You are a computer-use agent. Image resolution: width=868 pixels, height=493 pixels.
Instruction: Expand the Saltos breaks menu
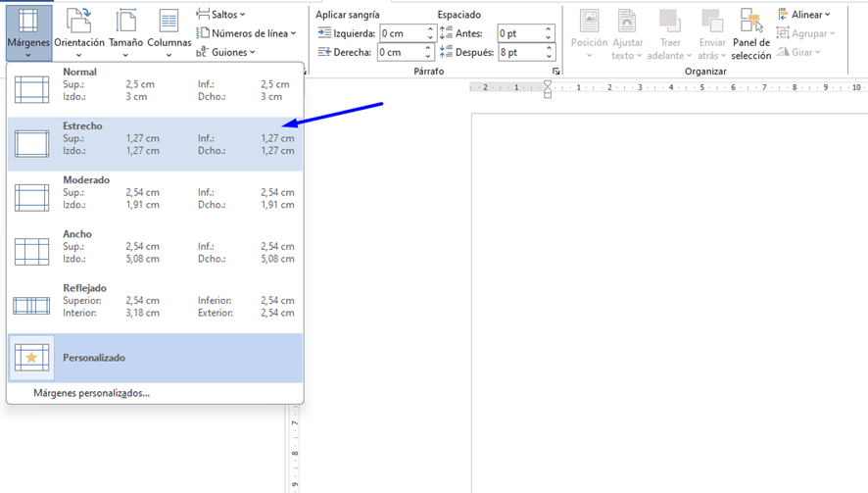(220, 15)
